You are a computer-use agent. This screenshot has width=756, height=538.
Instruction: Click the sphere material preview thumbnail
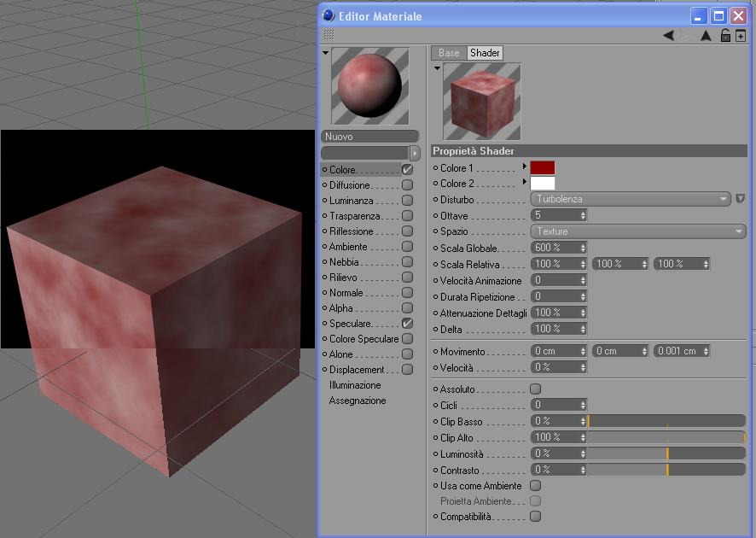coord(369,86)
